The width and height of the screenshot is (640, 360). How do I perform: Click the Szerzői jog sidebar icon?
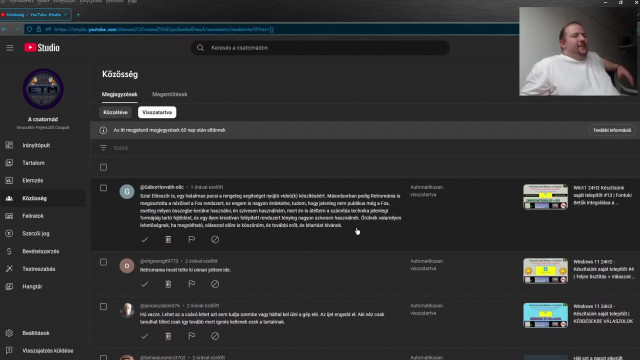9,233
